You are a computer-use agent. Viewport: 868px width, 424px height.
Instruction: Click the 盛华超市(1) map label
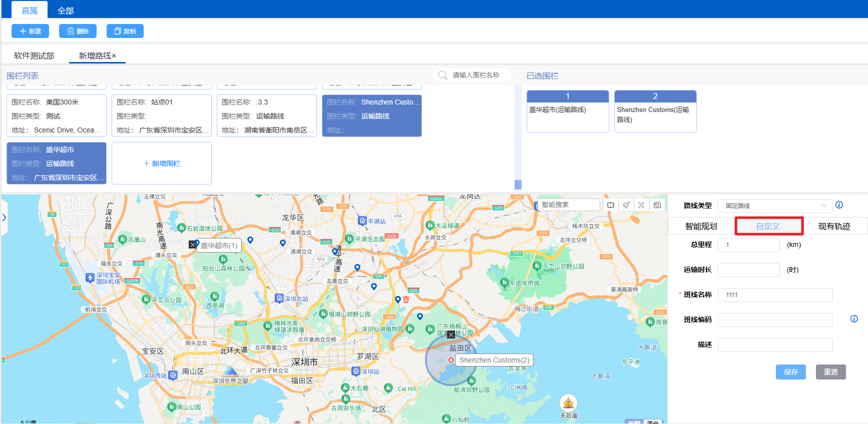(219, 245)
